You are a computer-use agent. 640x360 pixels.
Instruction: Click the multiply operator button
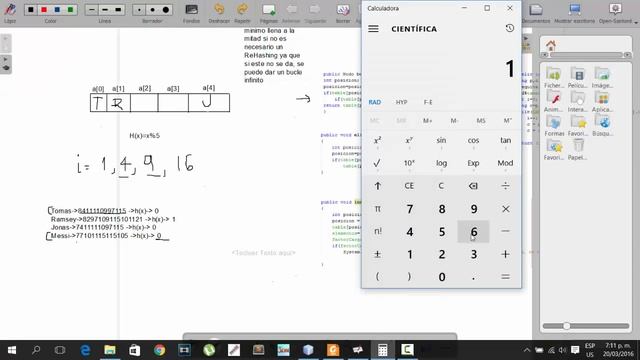click(505, 209)
